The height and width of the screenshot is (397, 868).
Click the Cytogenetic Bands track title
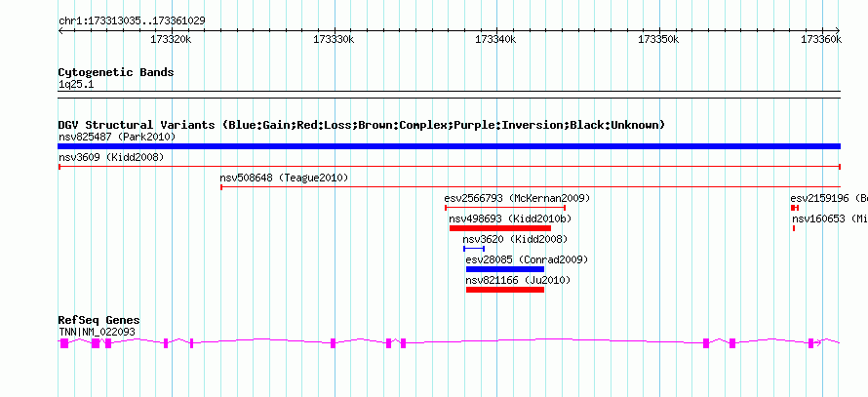(x=116, y=72)
